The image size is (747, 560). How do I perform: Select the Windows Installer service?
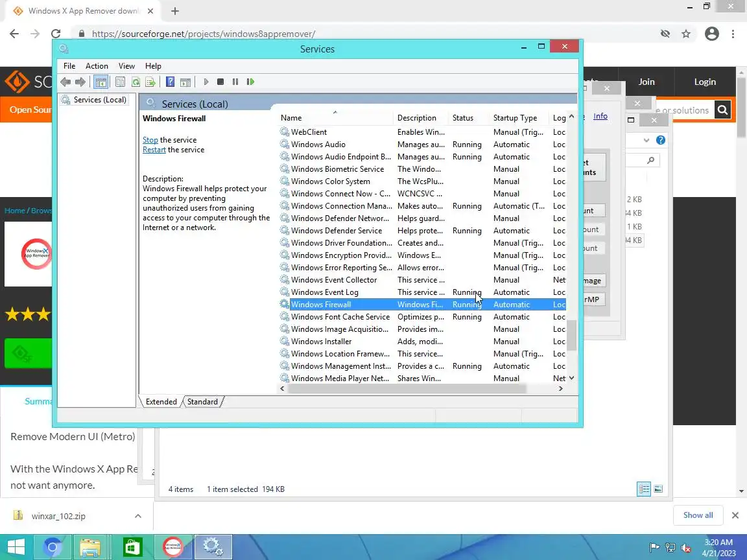(x=423, y=342)
